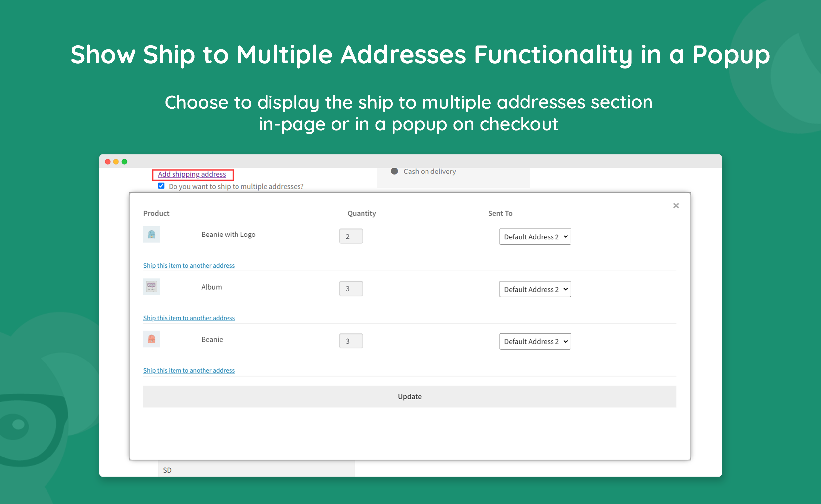Click the green maximize window dot

pos(124,162)
